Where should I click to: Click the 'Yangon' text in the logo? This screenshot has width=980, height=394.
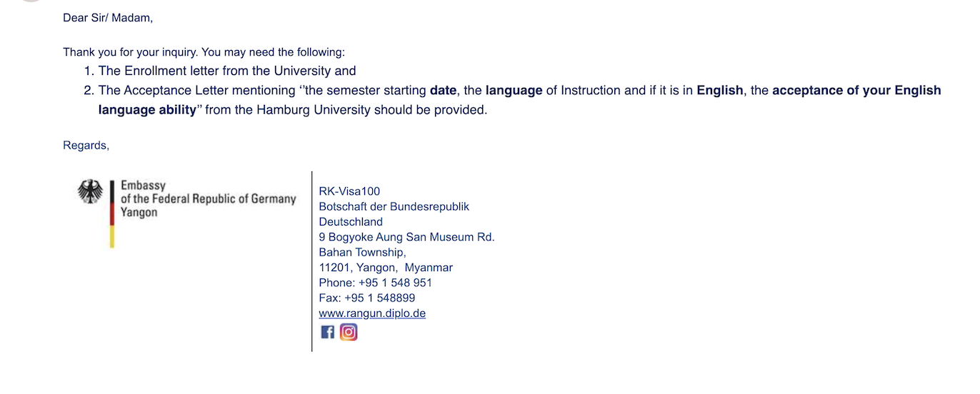pos(139,212)
